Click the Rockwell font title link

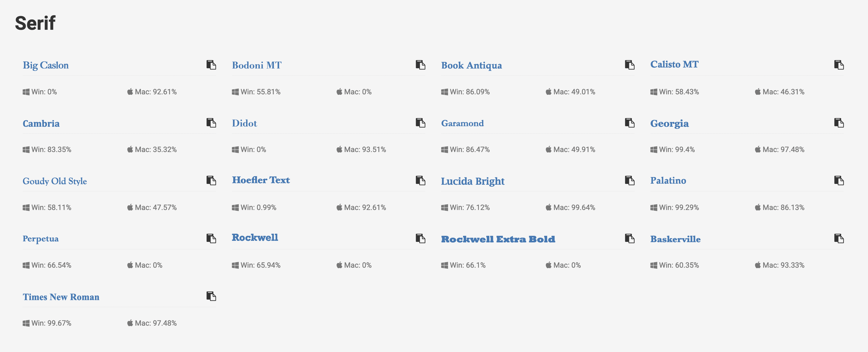point(255,238)
